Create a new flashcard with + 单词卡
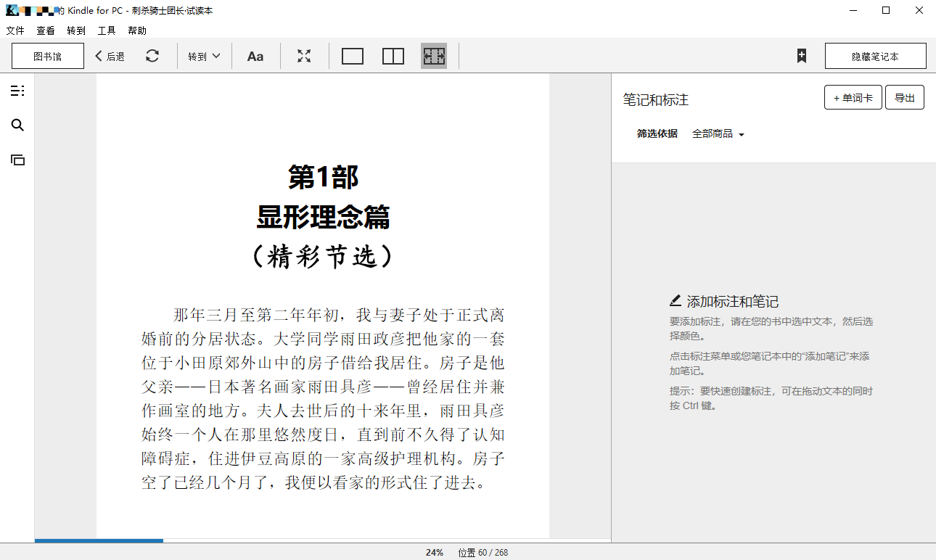The height and width of the screenshot is (560, 936). (x=853, y=98)
